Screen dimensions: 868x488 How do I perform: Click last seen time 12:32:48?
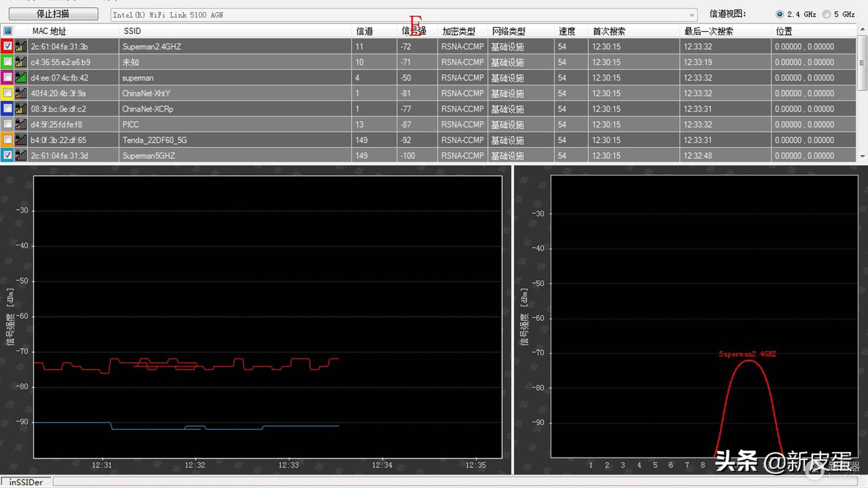pos(698,155)
